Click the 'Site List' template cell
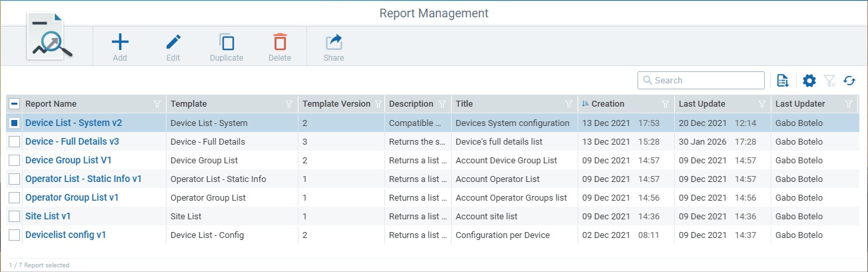This screenshot has width=868, height=272. pos(186,216)
